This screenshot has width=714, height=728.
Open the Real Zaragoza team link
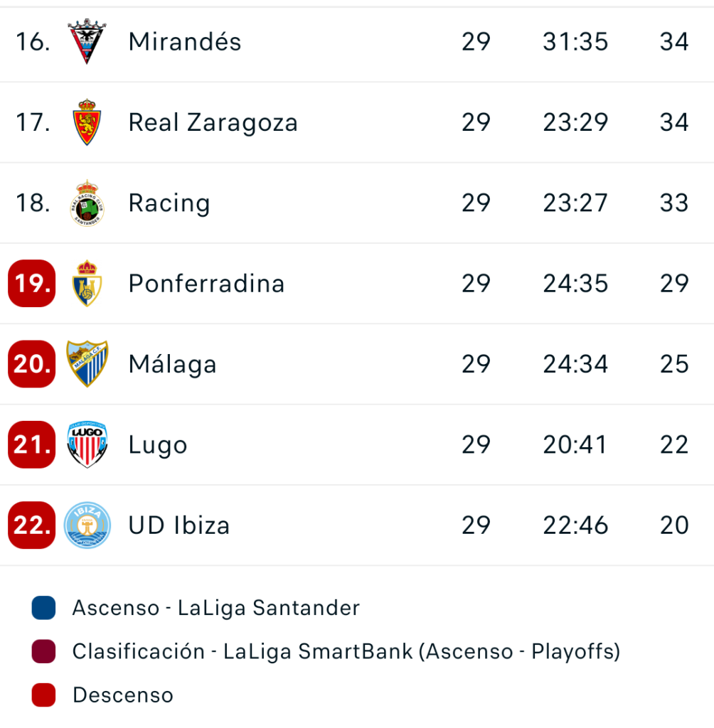coord(213,122)
